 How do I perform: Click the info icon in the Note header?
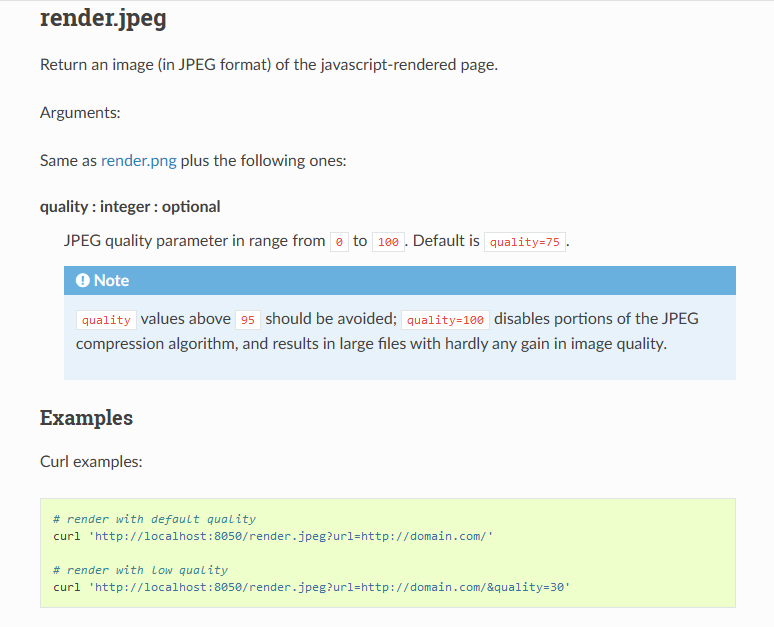[x=82, y=281]
